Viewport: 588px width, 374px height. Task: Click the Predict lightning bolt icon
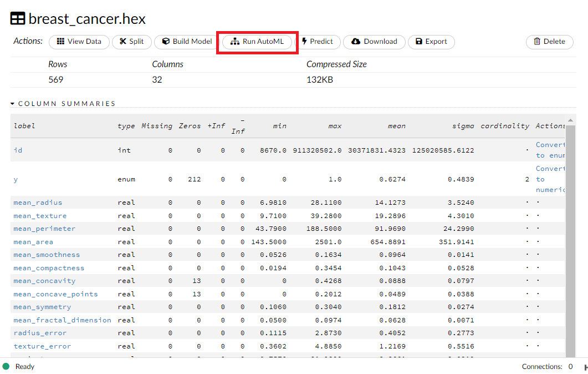click(304, 42)
